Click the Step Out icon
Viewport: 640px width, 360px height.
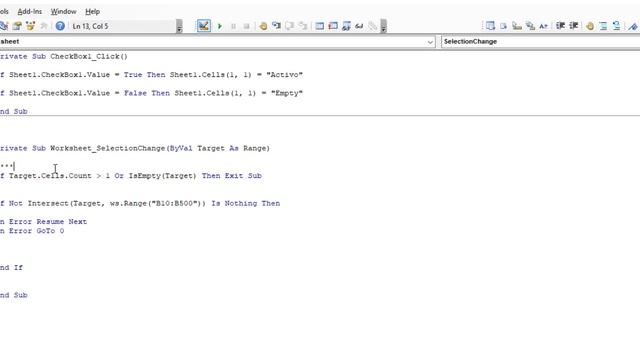[302, 26]
